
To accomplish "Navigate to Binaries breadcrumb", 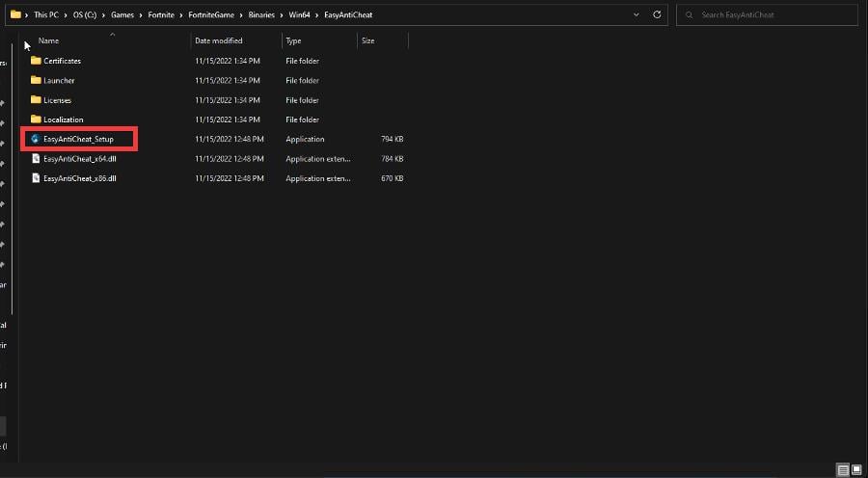I will click(261, 15).
